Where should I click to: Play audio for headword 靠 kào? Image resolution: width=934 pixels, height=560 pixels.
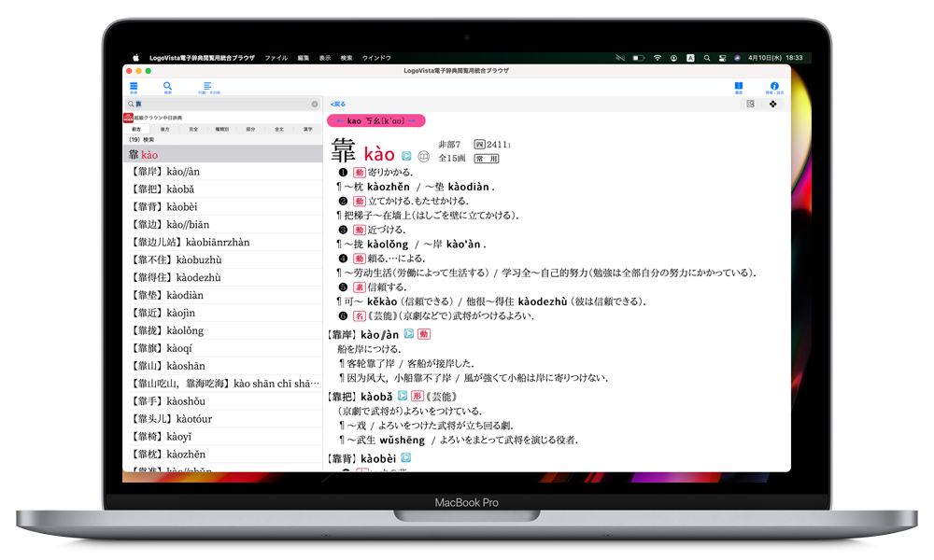click(x=406, y=156)
